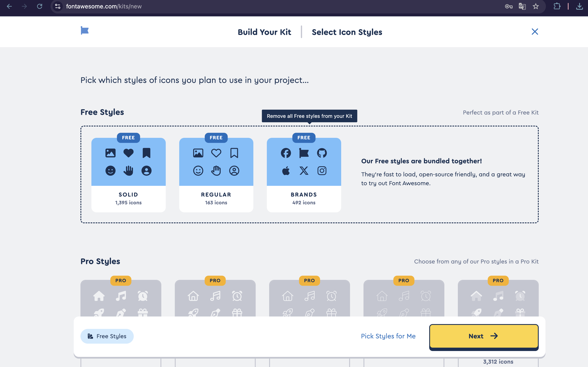Bookmark this page with star icon

coord(536,6)
